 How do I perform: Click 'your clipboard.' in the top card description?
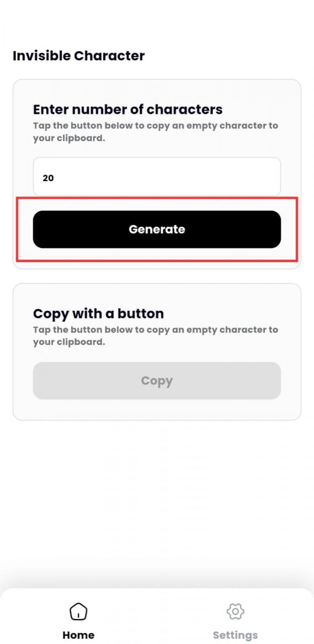coord(69,138)
